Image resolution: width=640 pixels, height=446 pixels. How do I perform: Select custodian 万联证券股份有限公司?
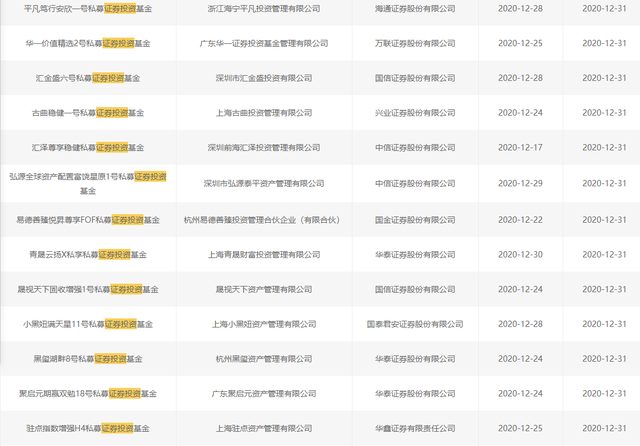415,43
